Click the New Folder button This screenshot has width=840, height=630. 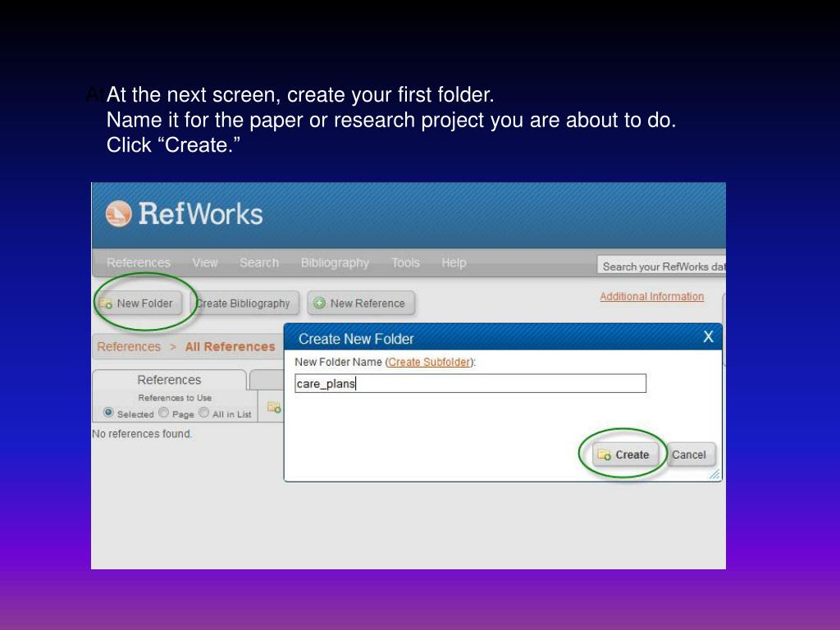[138, 304]
